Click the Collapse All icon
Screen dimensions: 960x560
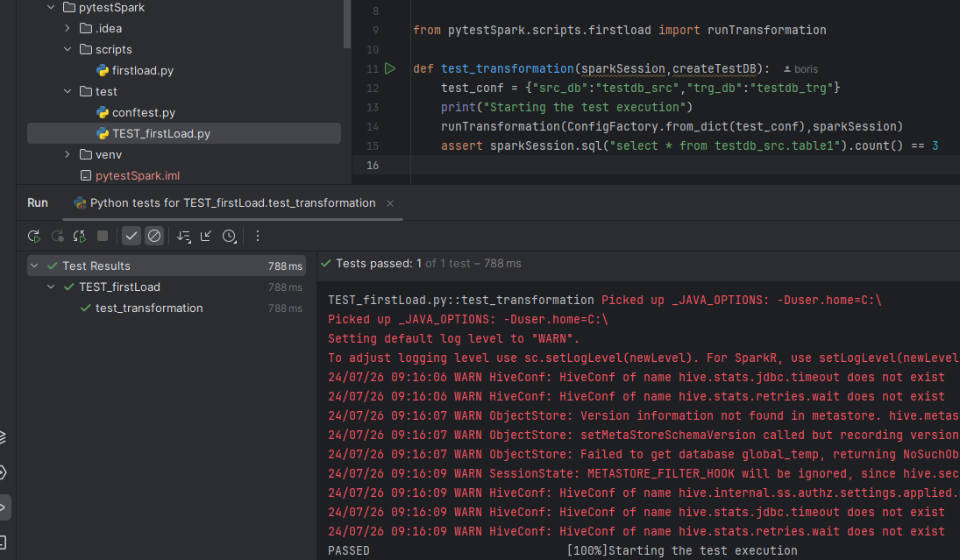206,236
